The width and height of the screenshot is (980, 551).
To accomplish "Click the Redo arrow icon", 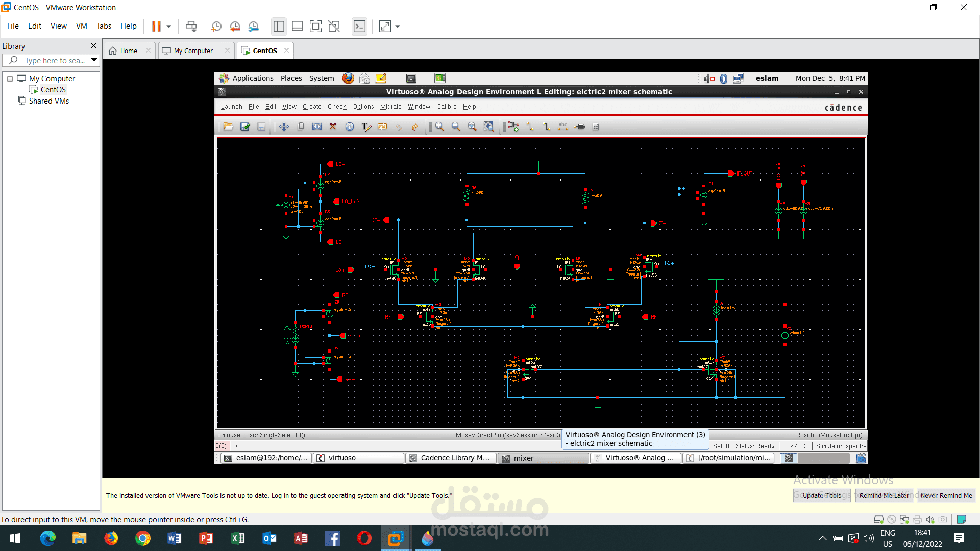I will pos(415,127).
